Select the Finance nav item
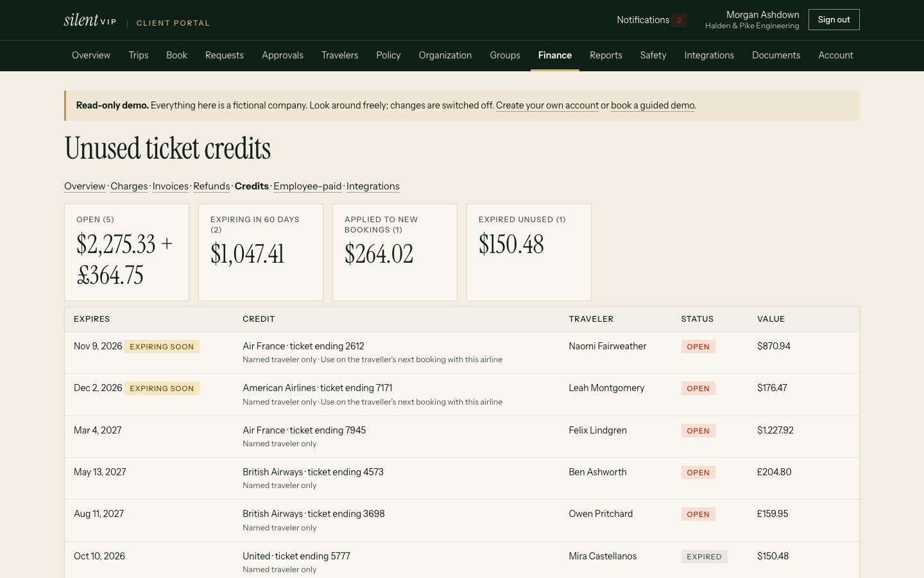924x578 pixels. [555, 55]
